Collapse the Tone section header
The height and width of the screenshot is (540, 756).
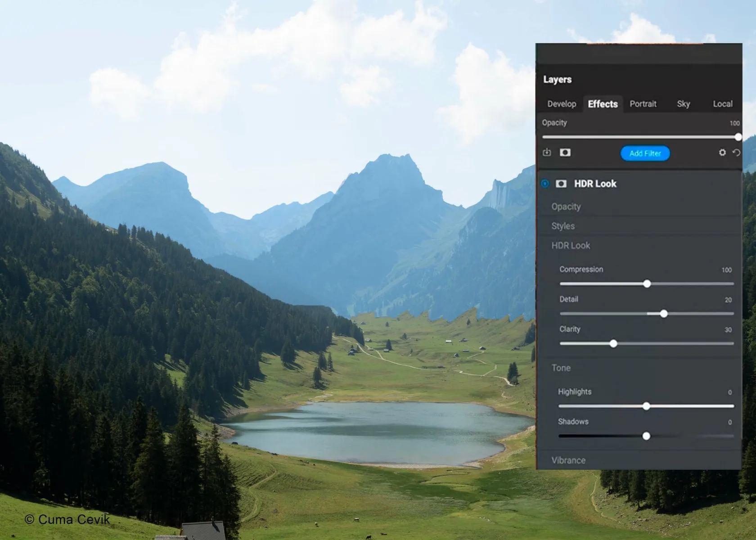(x=561, y=368)
